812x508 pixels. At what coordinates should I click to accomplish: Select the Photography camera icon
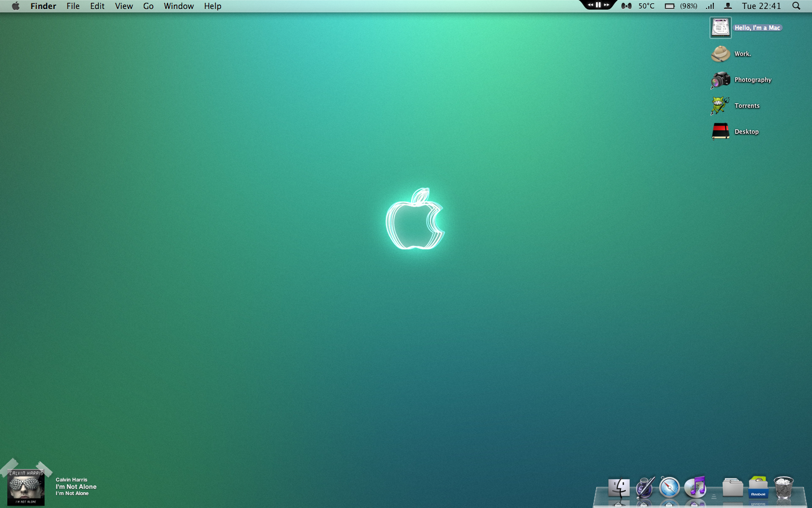pyautogui.click(x=721, y=80)
